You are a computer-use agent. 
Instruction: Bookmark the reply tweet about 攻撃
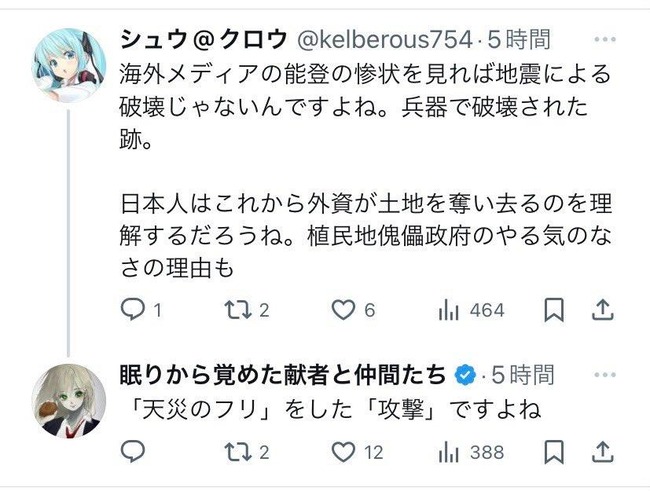[553, 453]
